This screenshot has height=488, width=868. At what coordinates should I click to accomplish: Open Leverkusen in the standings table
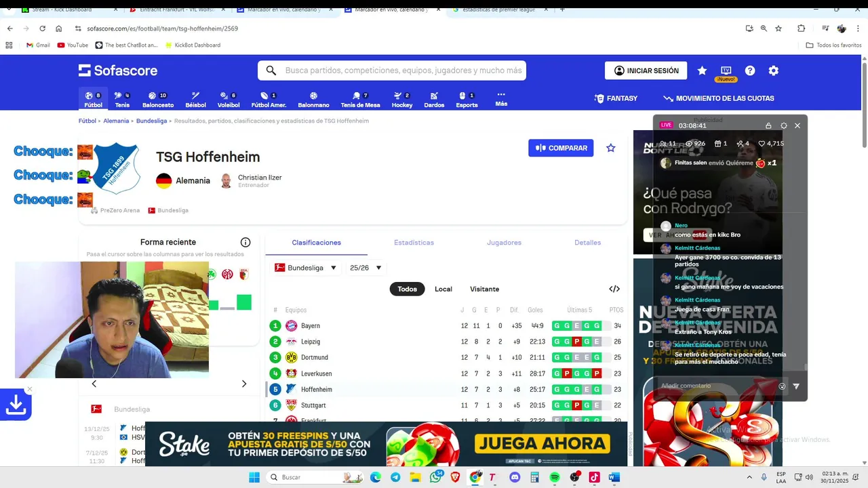[x=316, y=373]
